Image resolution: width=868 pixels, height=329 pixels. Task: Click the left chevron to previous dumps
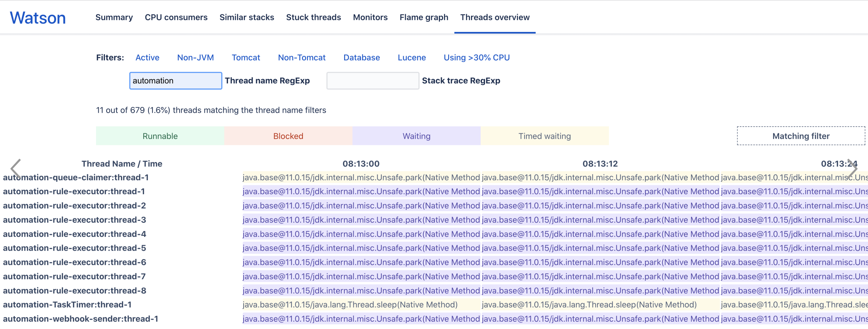pyautogui.click(x=16, y=168)
